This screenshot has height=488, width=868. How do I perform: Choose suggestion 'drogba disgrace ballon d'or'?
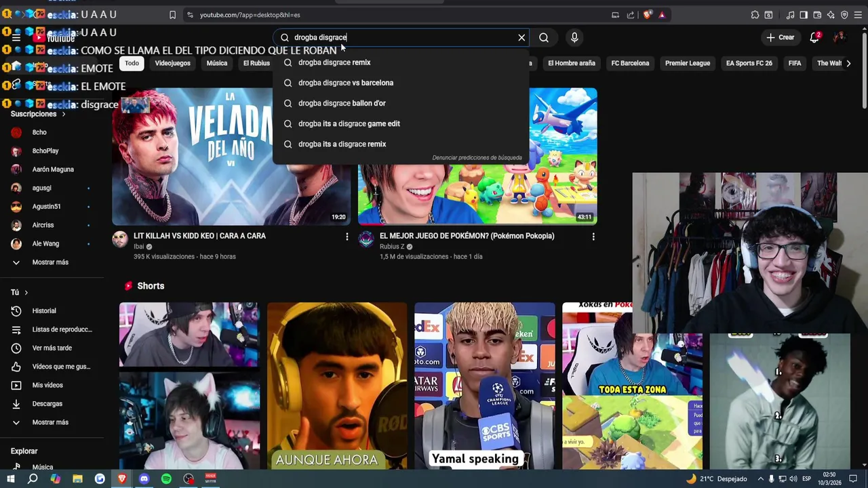point(401,103)
